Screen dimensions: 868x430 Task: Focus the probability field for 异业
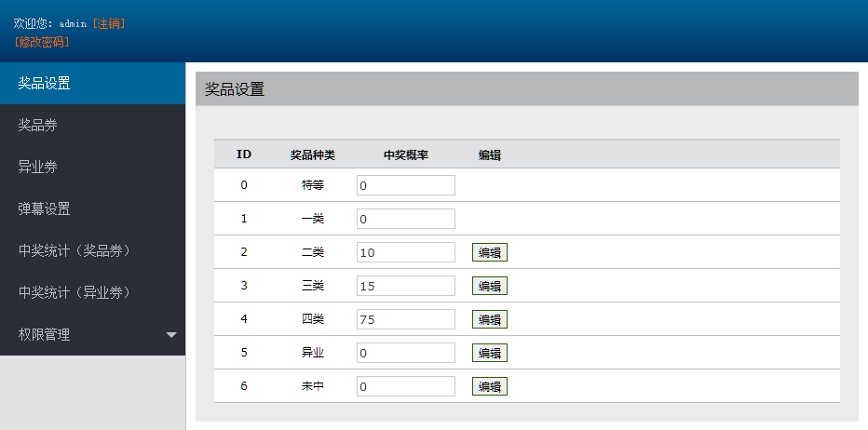406,353
